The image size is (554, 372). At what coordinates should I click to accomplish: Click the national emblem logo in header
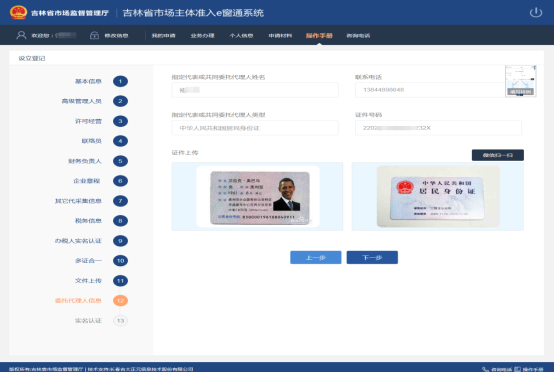(x=18, y=13)
